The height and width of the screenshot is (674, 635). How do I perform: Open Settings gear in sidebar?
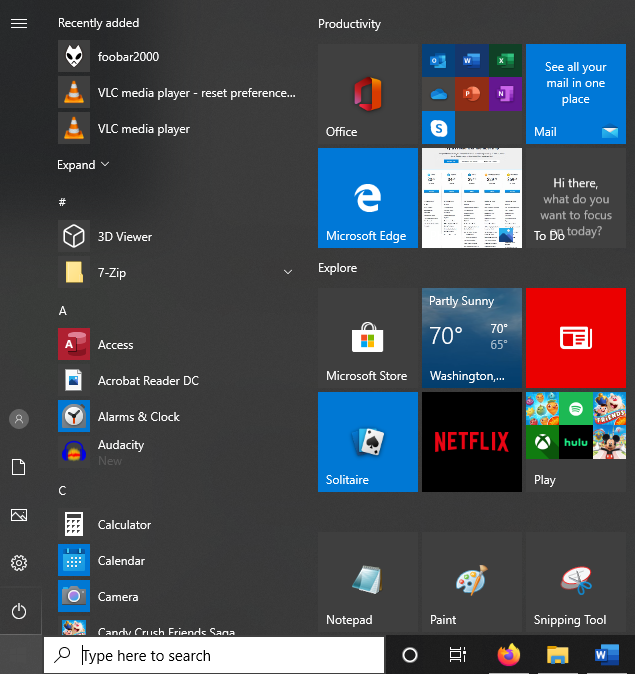(18, 563)
